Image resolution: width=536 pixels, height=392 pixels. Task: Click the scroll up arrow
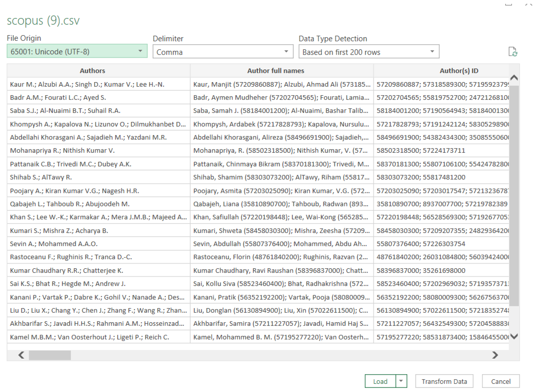(x=514, y=77)
